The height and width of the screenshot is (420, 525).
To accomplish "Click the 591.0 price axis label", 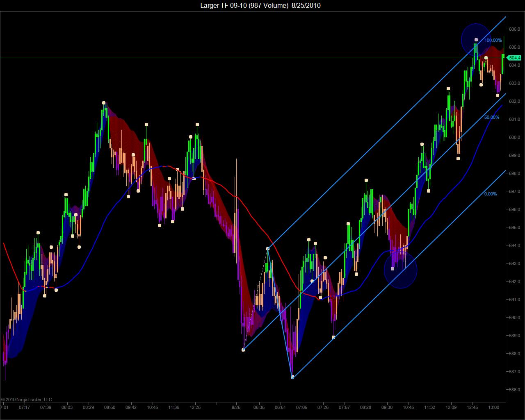I will click(x=514, y=300).
